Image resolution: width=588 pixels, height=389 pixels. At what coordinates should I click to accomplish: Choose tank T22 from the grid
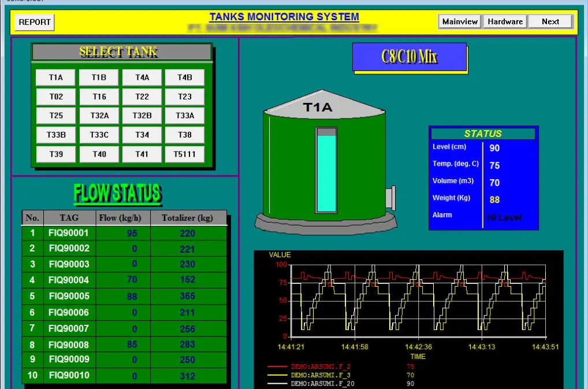click(142, 97)
